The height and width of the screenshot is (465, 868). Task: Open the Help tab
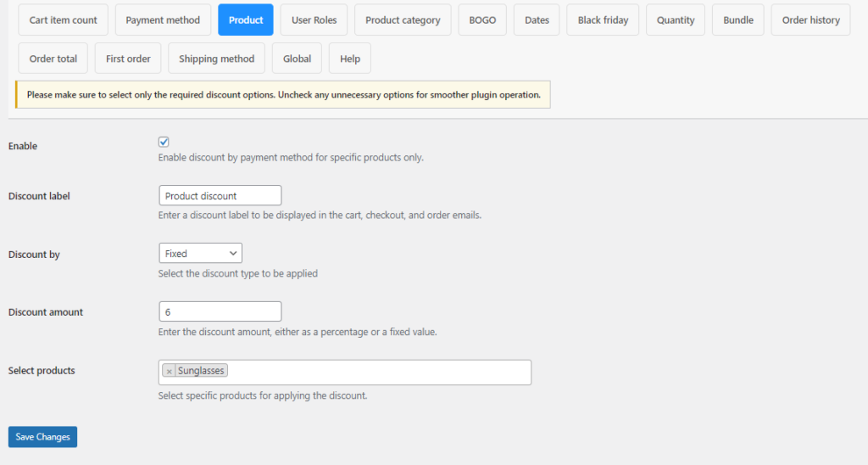[350, 59]
